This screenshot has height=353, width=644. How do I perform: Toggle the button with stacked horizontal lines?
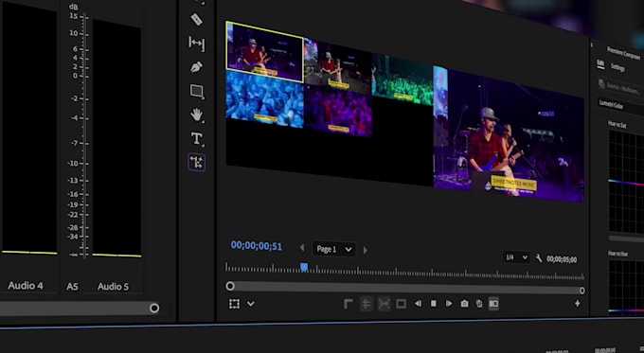367,304
